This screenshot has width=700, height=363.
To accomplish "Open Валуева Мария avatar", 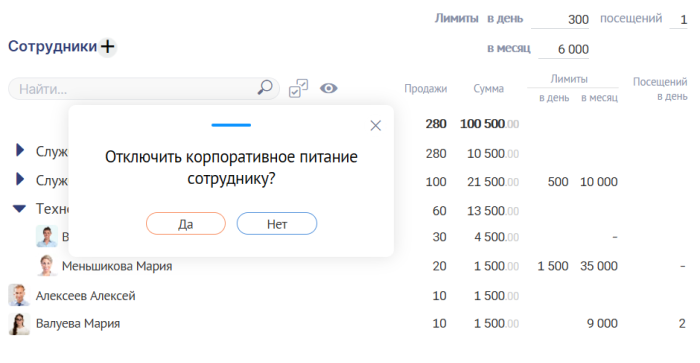I will 19,324.
